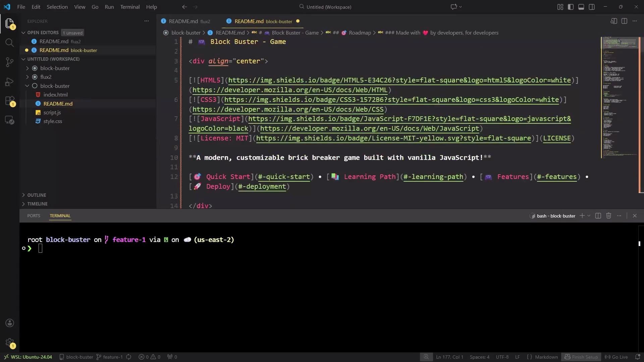Viewport: 644px width, 362px height.
Task: Open the Explorer view in activity bar
Action: tap(10, 23)
